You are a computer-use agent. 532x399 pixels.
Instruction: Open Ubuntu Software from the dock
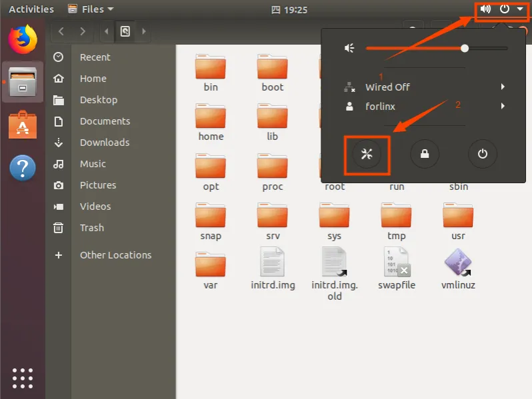(x=23, y=125)
